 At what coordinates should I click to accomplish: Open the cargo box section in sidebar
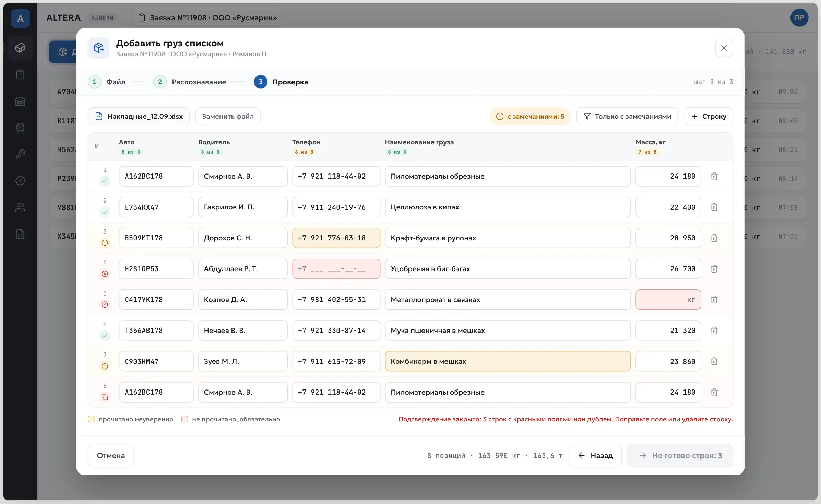(x=20, y=48)
